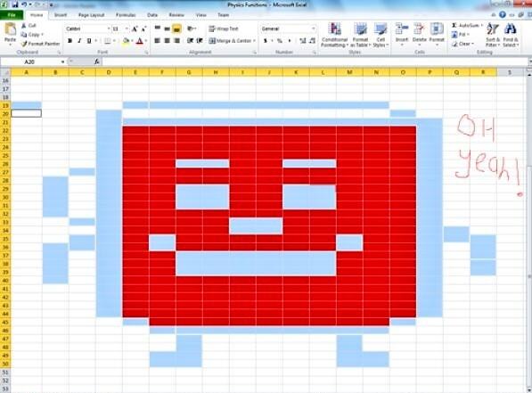Click the Copy icon
Viewport: 532px width, 393px height.
click(24, 35)
